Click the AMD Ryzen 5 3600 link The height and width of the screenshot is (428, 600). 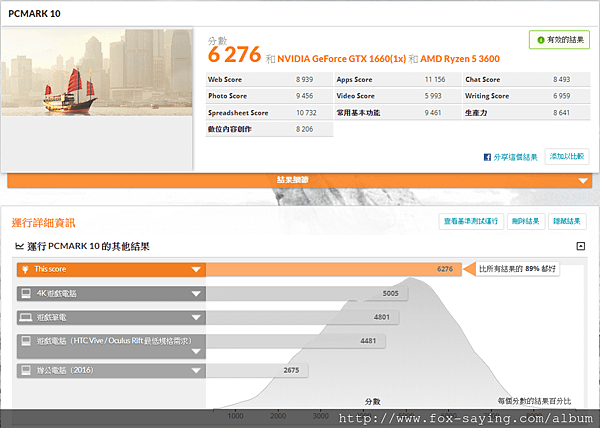tap(460, 59)
